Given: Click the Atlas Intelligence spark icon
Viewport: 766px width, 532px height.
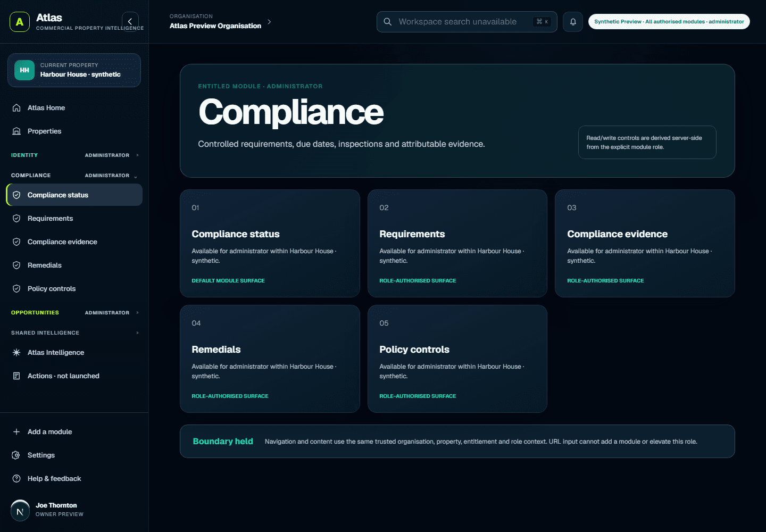Looking at the screenshot, I should coord(16,353).
